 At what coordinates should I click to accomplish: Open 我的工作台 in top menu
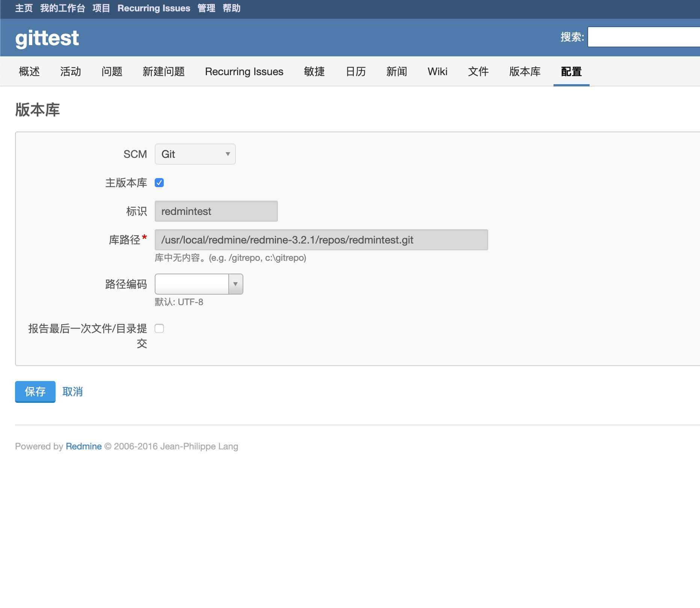point(62,8)
